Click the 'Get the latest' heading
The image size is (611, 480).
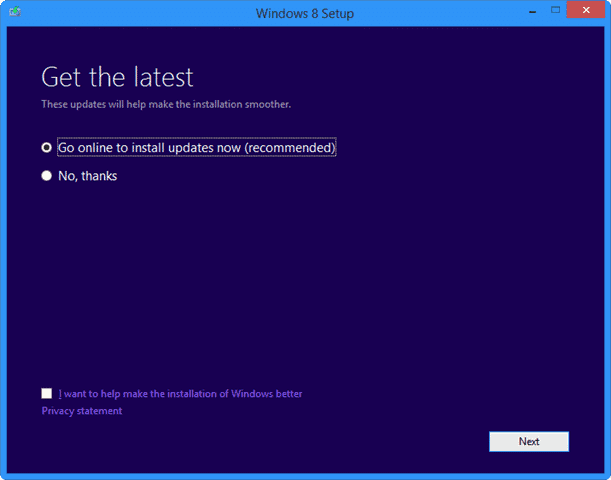point(117,77)
